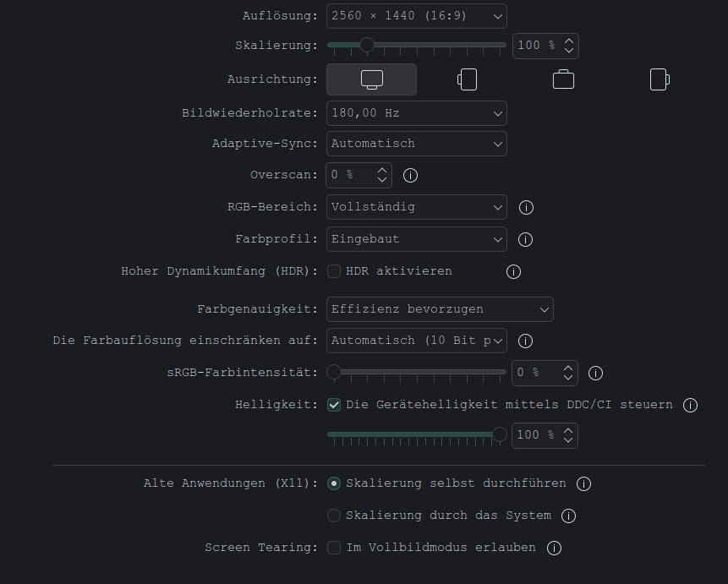Show info for Farbauflösung einschränken
This screenshot has height=584, width=728.
525,341
